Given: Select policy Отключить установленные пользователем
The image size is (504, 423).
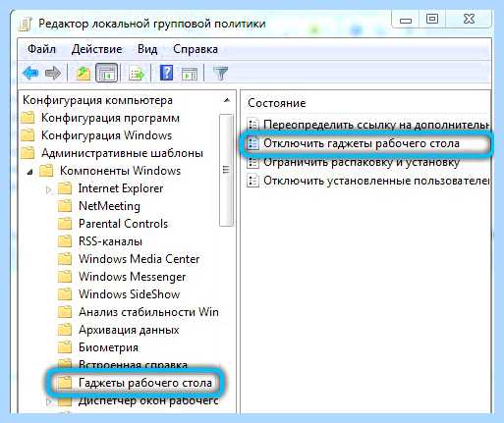Looking at the screenshot, I should [x=376, y=181].
